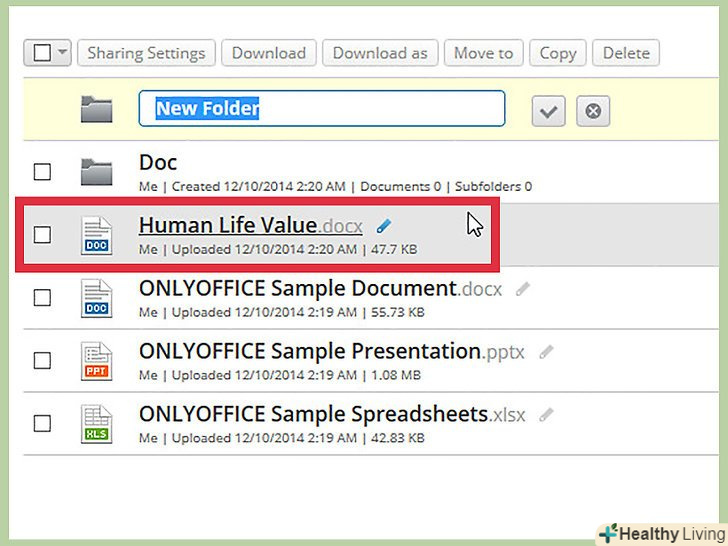Check the Human Life Value file checkbox
This screenshot has height=546, width=728.
(x=42, y=235)
